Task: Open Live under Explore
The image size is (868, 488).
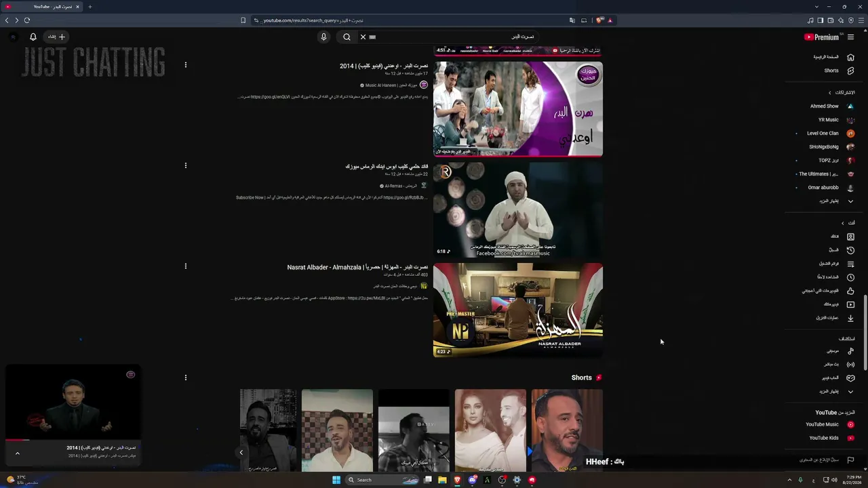Action: coord(839,365)
